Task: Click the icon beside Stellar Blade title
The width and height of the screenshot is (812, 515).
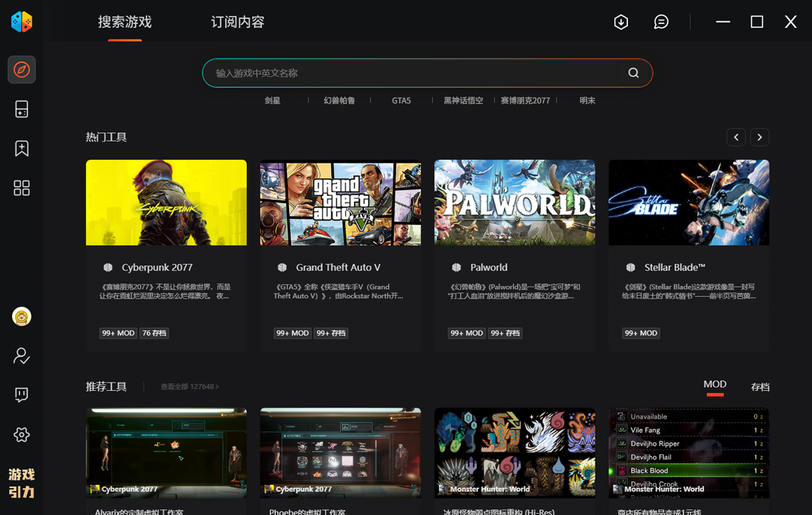Action: (631, 268)
